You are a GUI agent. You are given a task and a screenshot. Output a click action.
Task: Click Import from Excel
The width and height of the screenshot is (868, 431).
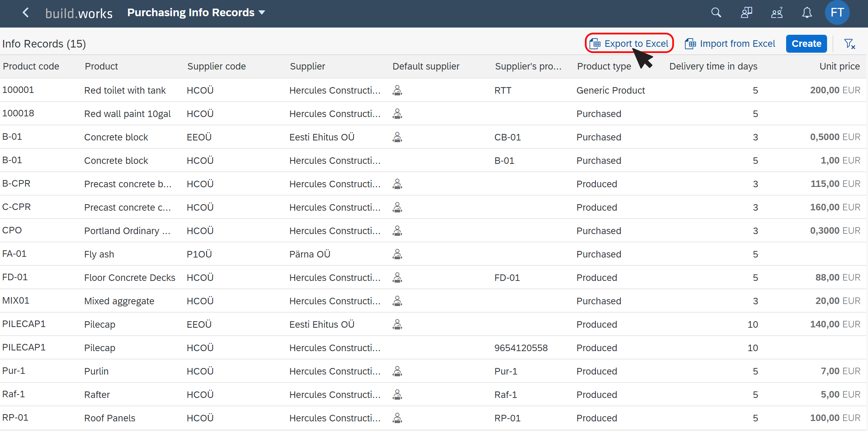point(730,44)
